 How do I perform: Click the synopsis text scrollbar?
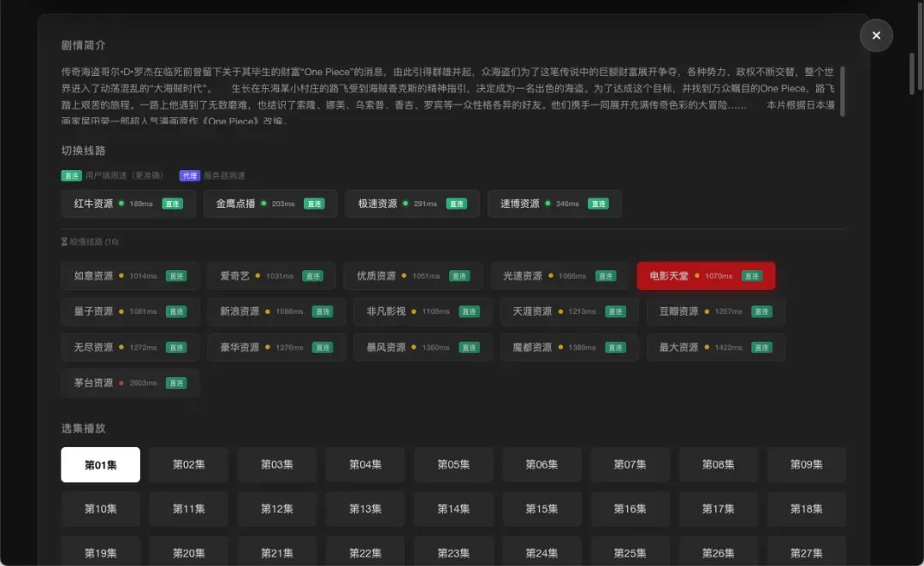(843, 91)
